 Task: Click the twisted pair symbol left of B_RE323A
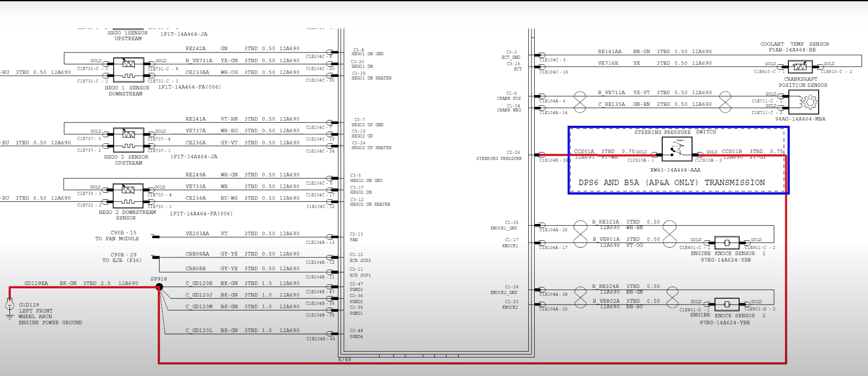point(580,234)
